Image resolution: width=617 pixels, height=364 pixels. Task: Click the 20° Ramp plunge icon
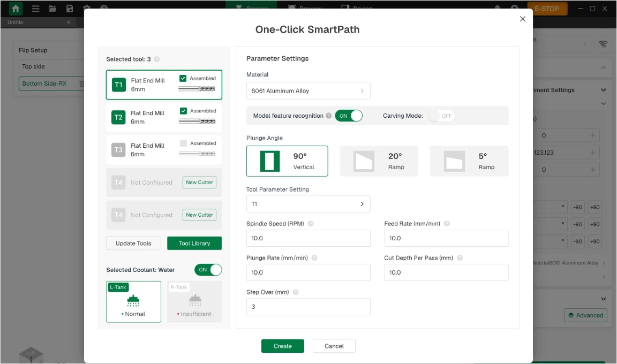pos(364,161)
